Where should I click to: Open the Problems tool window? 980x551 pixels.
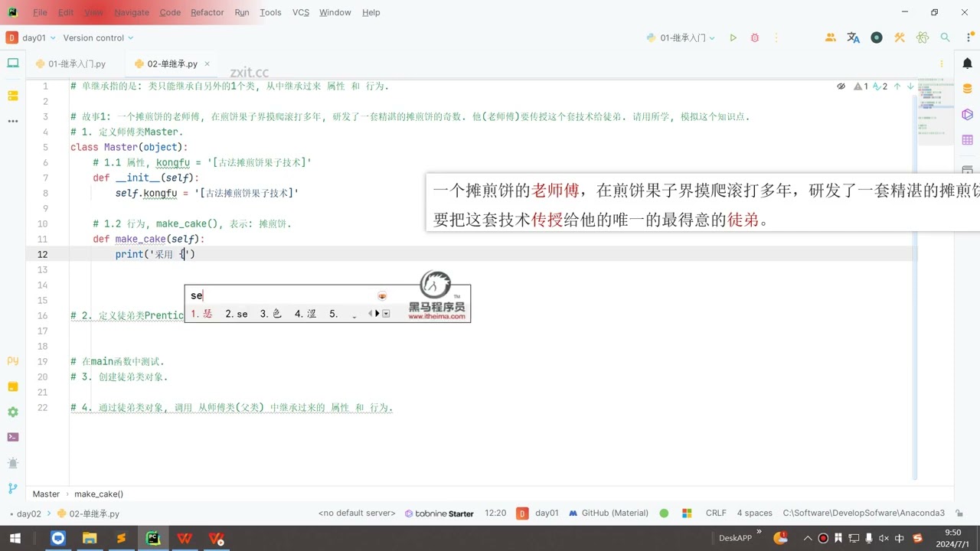coord(12,462)
